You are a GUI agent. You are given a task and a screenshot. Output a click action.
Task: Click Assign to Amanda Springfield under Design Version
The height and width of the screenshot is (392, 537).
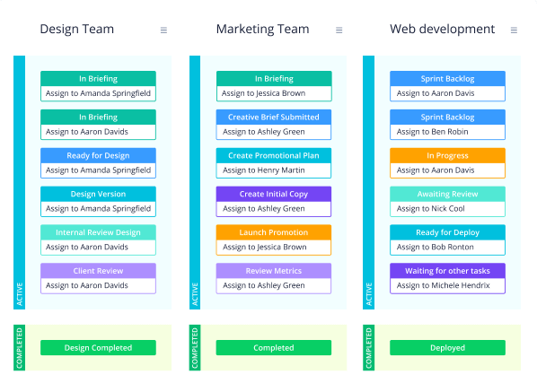pos(98,209)
